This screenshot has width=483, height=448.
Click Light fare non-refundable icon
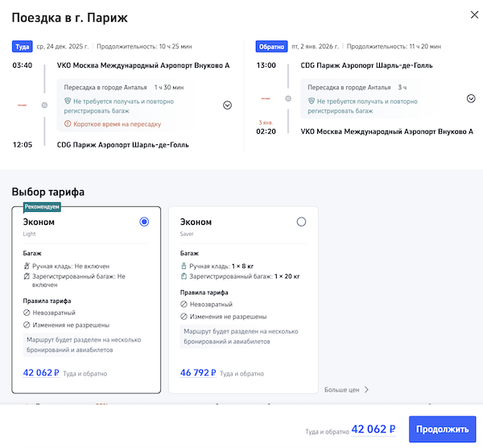coord(27,313)
